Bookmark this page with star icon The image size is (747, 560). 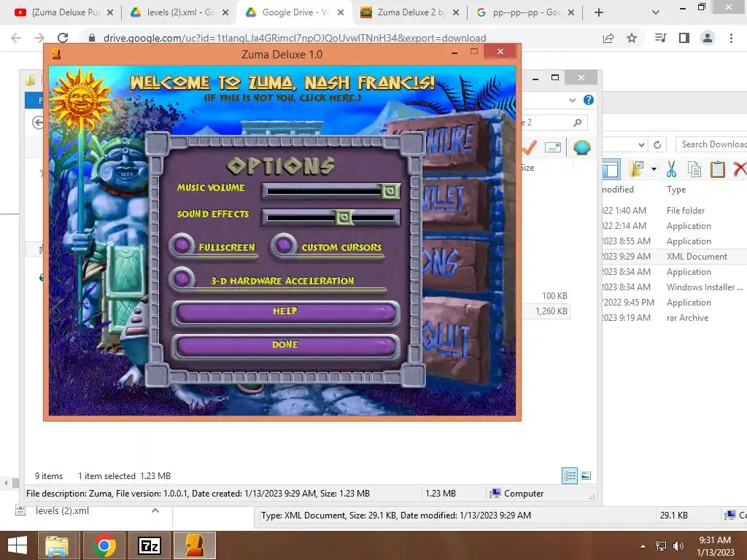click(x=632, y=38)
